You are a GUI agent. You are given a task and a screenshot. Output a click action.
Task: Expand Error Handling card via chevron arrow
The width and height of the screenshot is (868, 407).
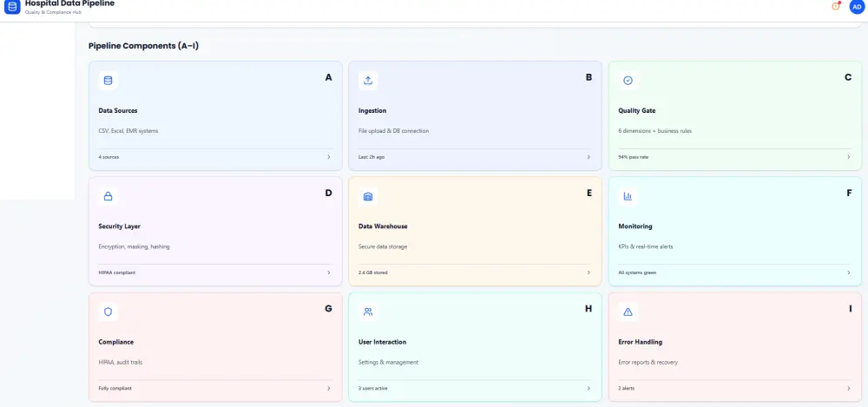(849, 389)
